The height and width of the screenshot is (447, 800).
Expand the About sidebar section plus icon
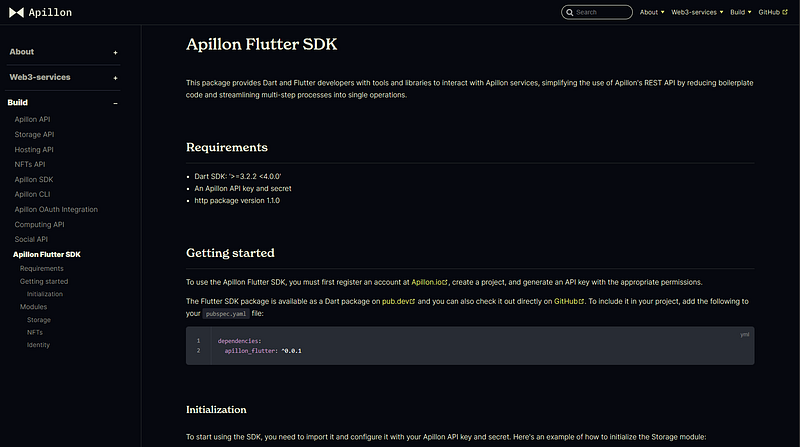[x=115, y=53]
